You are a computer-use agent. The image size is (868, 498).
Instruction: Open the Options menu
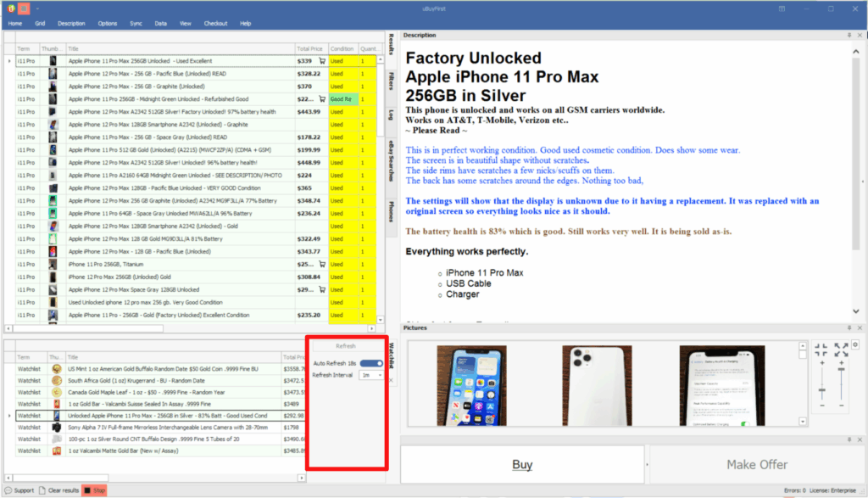click(x=108, y=23)
